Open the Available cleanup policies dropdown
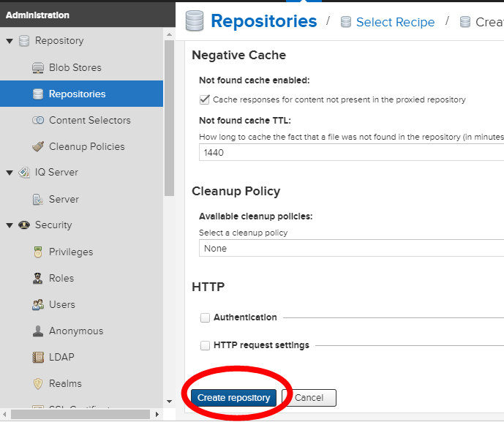Viewport: 504px width, 433px height. (x=351, y=248)
